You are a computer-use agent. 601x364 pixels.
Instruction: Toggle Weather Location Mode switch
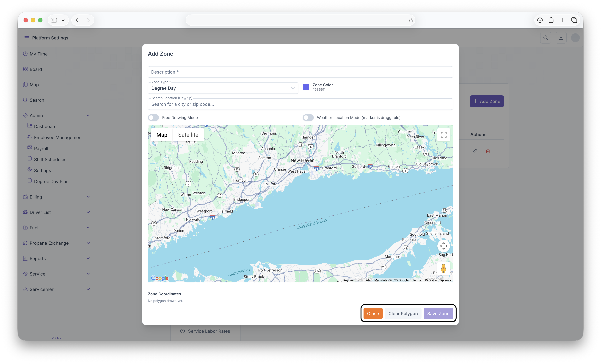308,118
